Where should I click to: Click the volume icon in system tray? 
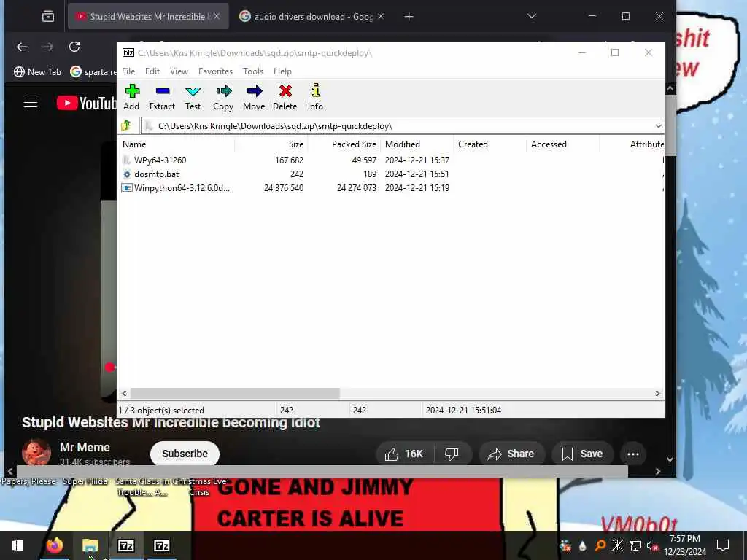[x=651, y=545]
